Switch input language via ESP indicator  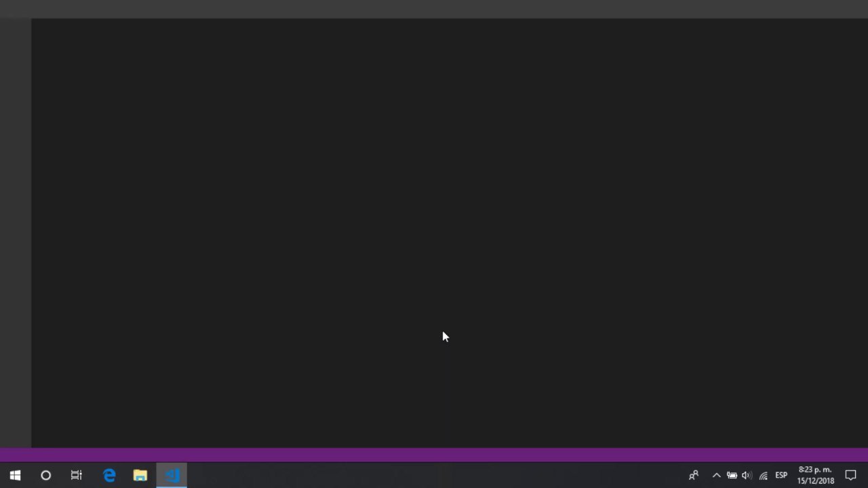pos(781,476)
